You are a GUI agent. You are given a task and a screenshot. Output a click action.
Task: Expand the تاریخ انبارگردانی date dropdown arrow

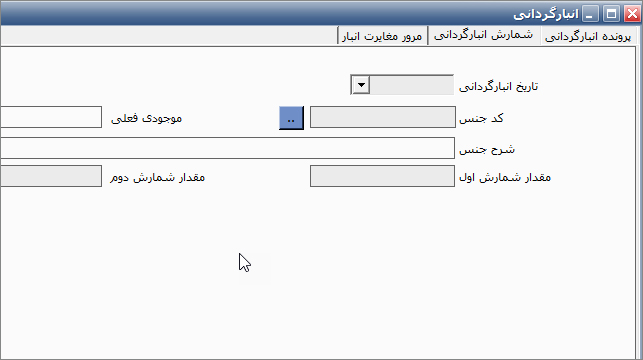pyautogui.click(x=361, y=85)
